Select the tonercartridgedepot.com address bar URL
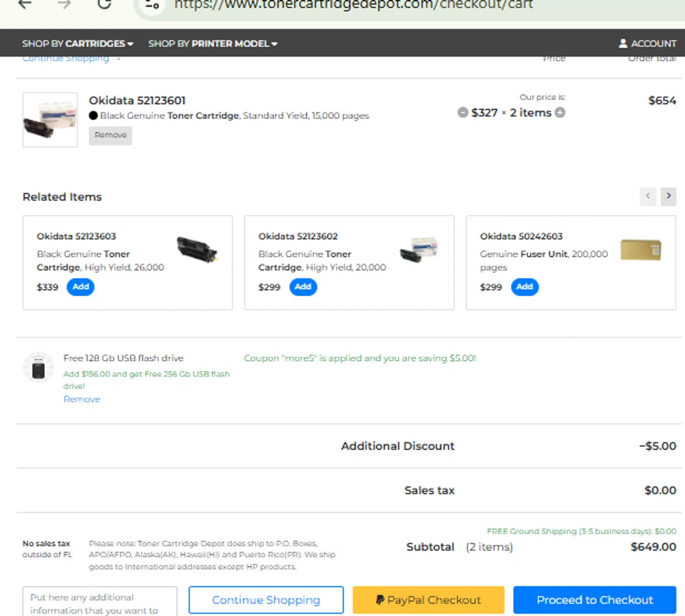The width and height of the screenshot is (685, 616). point(353,5)
